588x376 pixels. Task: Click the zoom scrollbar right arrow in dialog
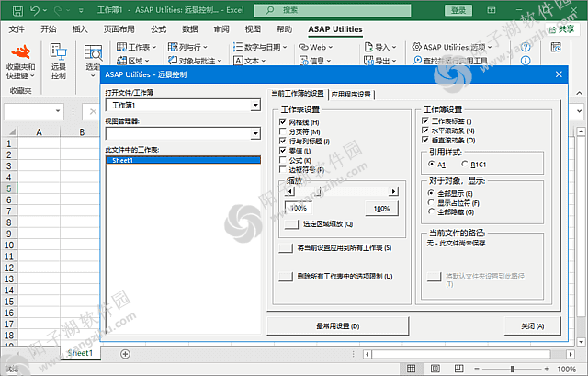click(x=393, y=191)
